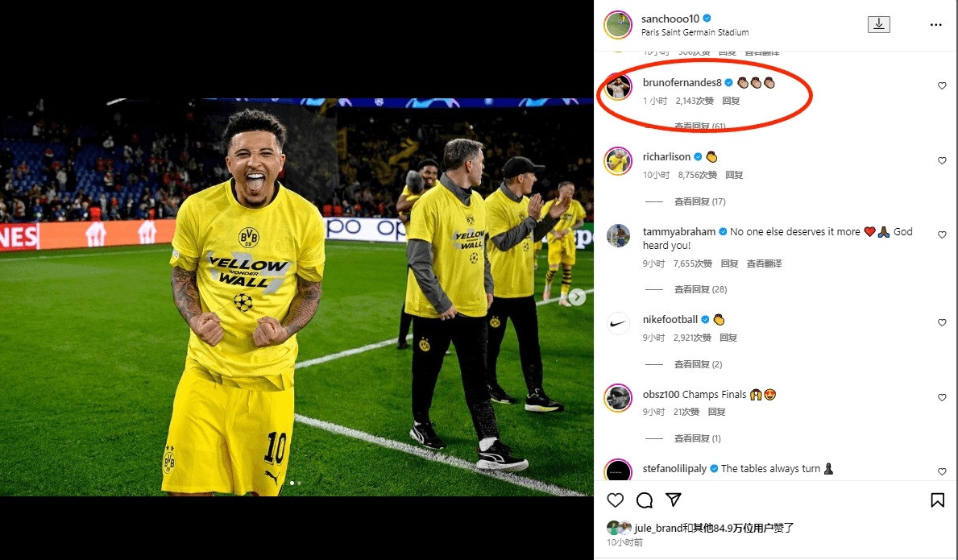This screenshot has height=560, width=958.
Task: Open the three-dot more options menu
Action: (935, 25)
